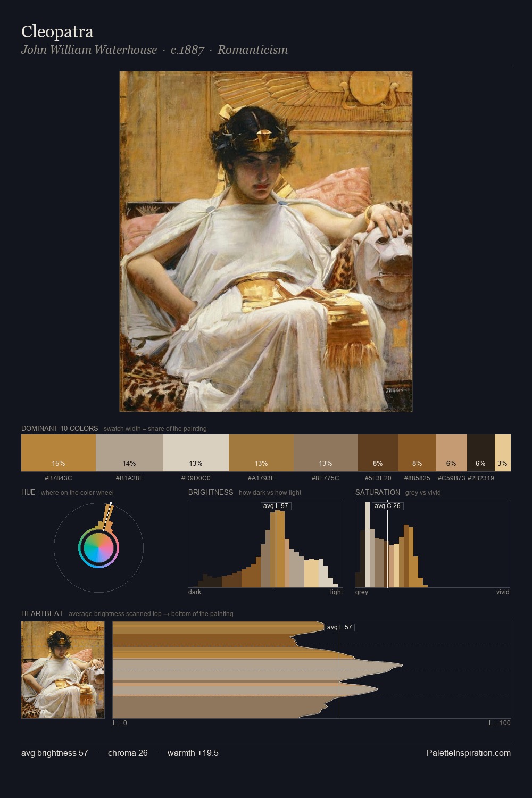Open the PaletteInspiration.com link
This screenshot has height=798, width=532.
pyautogui.click(x=469, y=753)
